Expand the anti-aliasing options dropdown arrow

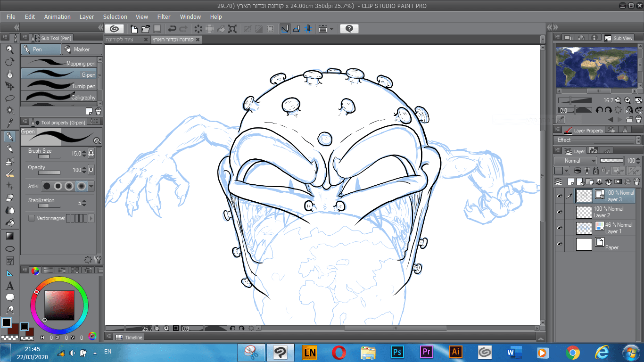tap(91, 186)
